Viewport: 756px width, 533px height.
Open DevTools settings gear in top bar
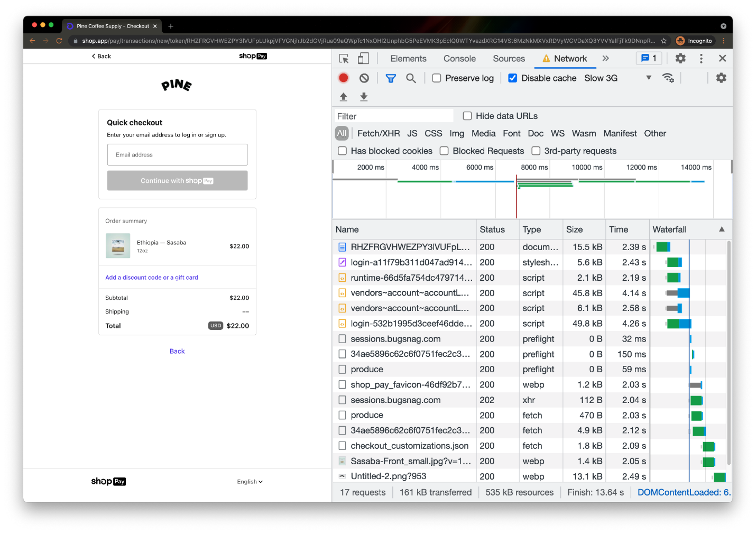point(680,59)
